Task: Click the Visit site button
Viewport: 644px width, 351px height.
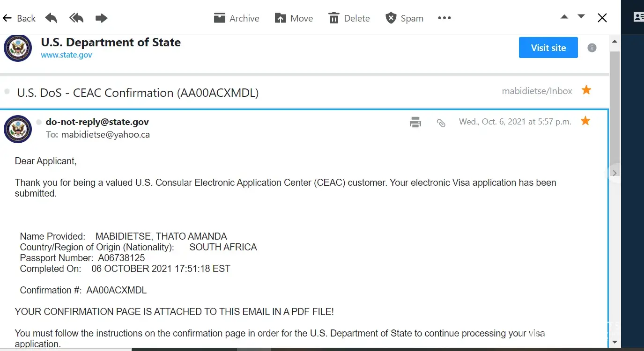Action: (x=548, y=48)
